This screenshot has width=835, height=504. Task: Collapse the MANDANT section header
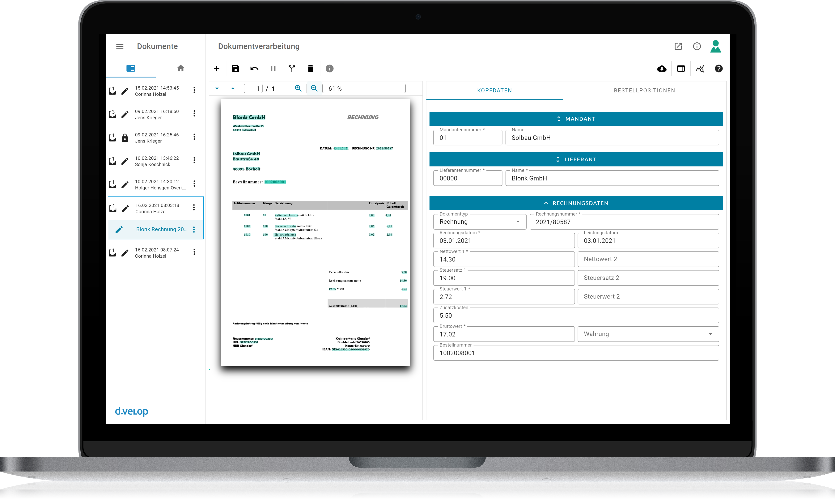tap(576, 119)
